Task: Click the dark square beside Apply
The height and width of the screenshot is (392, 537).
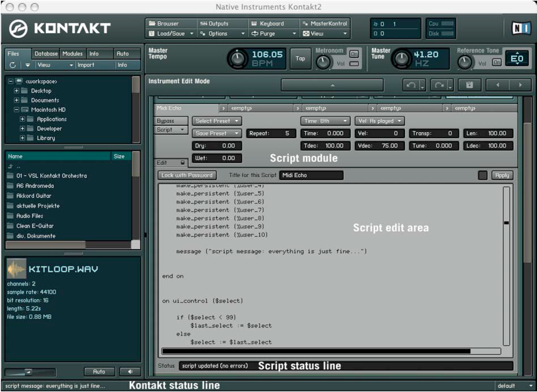Action: pyautogui.click(x=483, y=175)
